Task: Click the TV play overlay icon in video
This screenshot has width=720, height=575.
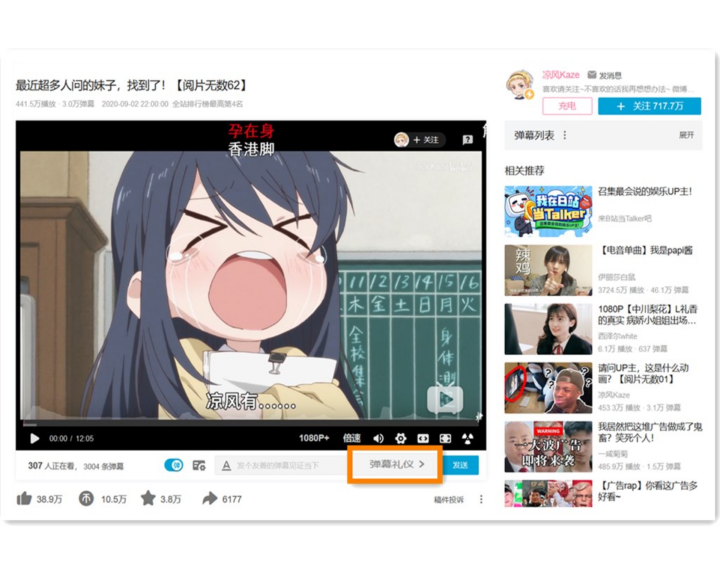Action: coord(444,399)
